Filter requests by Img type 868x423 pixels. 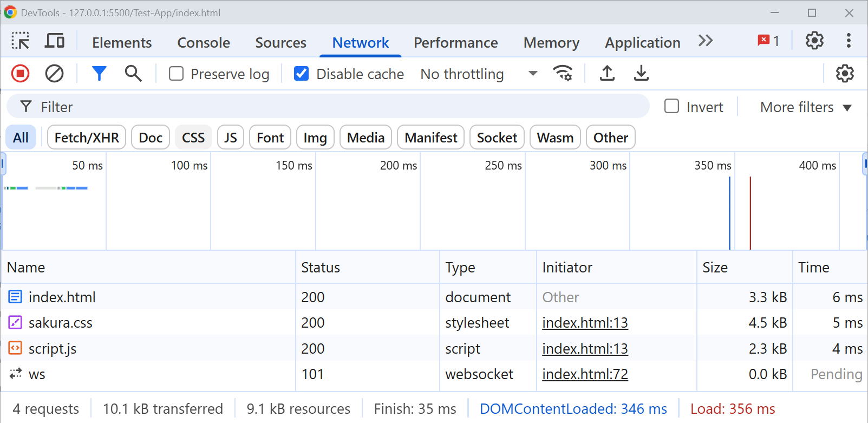[x=315, y=138]
